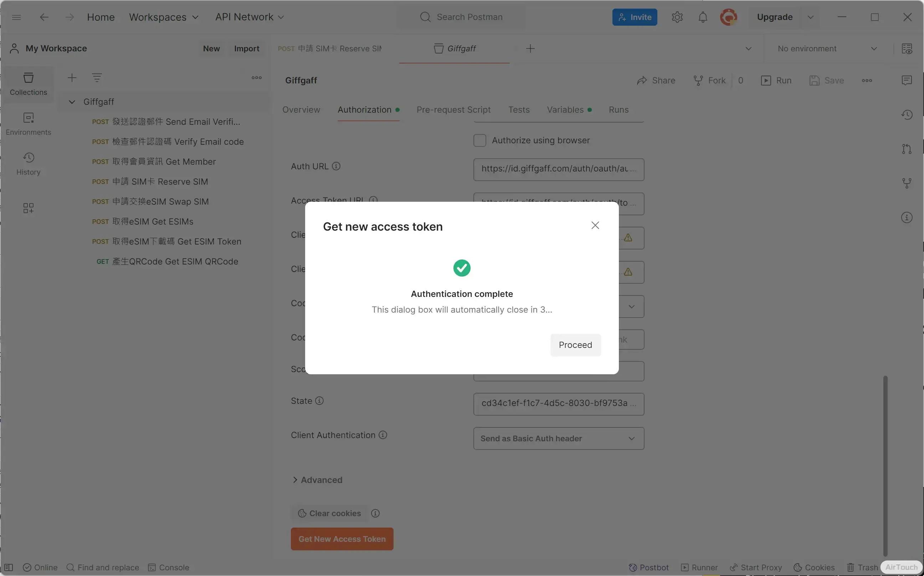Switch to the Variables tab
Viewport: 924px width, 576px height.
point(565,110)
